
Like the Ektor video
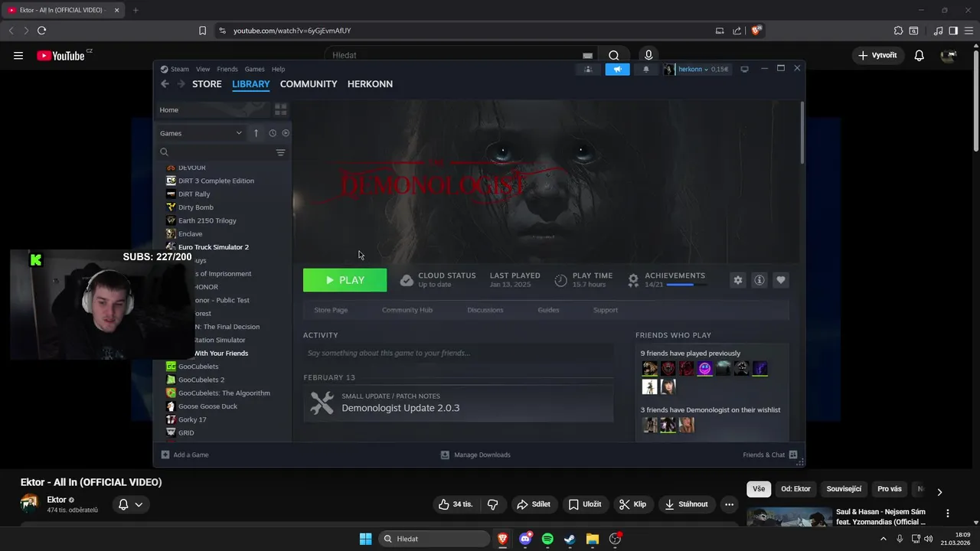coord(456,504)
